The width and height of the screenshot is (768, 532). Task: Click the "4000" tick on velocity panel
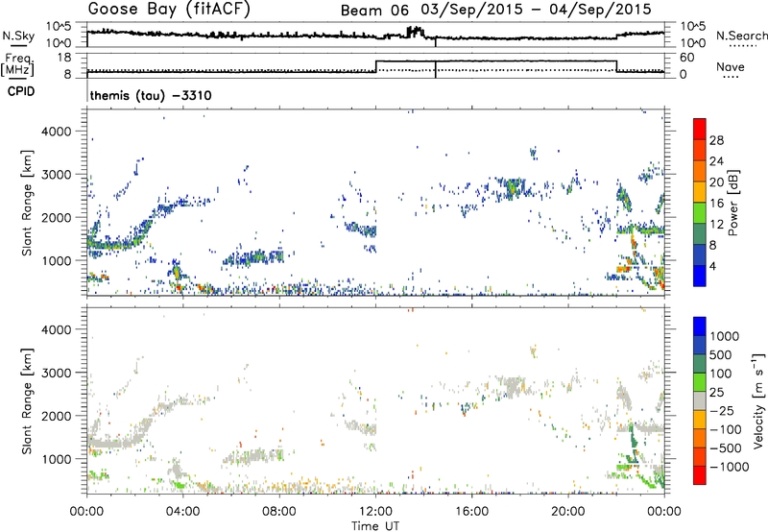coord(57,329)
